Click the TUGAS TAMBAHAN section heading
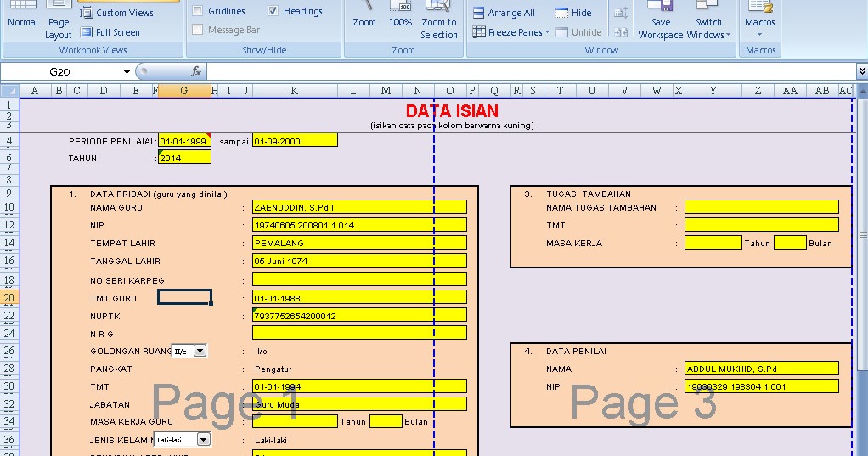Viewport: 868px width, 456px height. point(589,194)
